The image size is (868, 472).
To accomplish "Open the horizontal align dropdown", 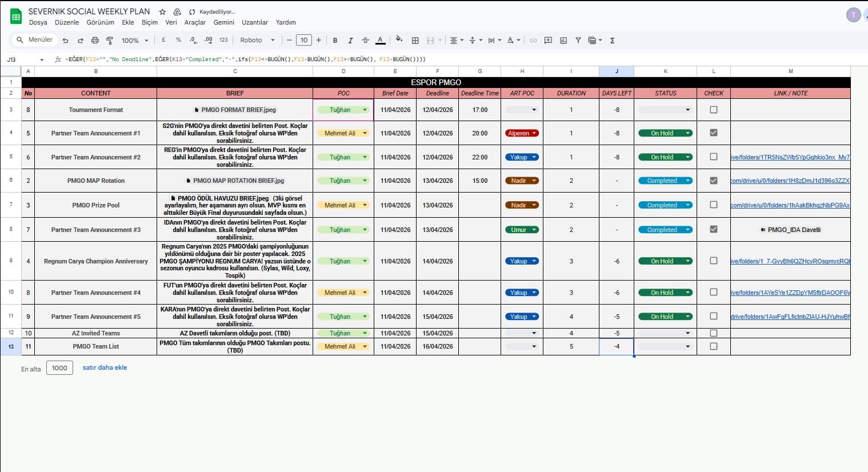I will tap(456, 41).
